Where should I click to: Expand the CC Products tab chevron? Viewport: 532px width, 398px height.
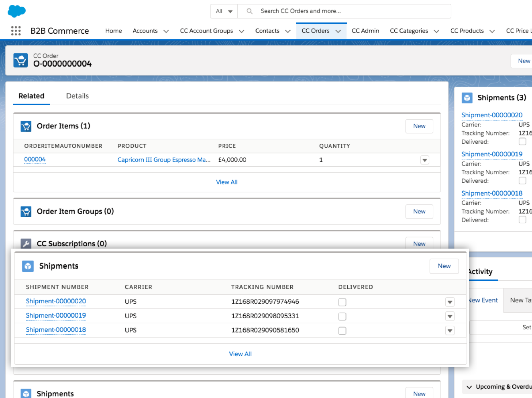492,31
